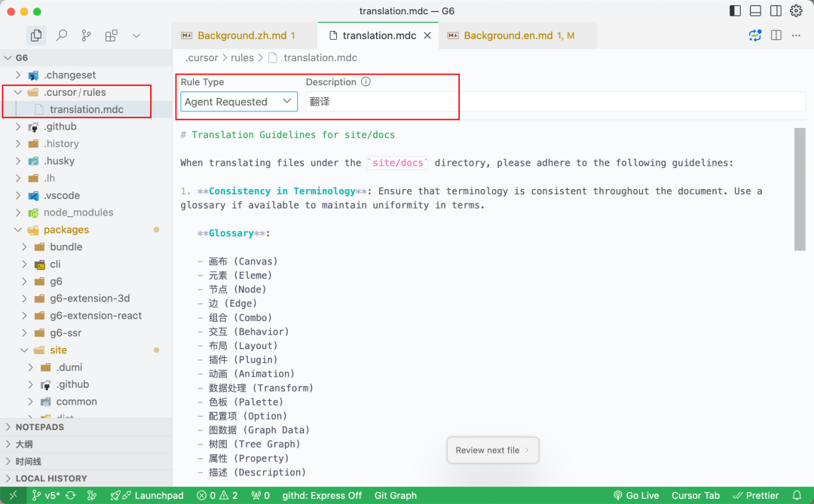The width and height of the screenshot is (814, 504).
Task: Click the git graph icon beside sync in status bar
Action: click(x=92, y=495)
